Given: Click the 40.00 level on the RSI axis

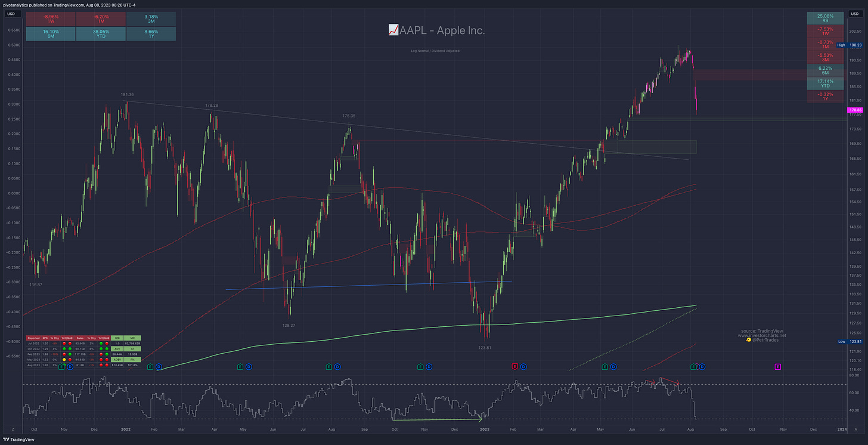Looking at the screenshot, I should coord(854,410).
